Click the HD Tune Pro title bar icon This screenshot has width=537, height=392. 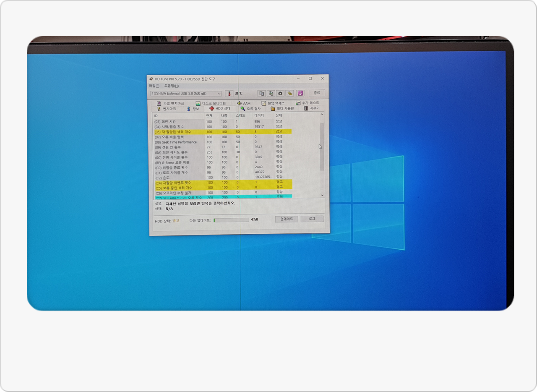(x=151, y=79)
